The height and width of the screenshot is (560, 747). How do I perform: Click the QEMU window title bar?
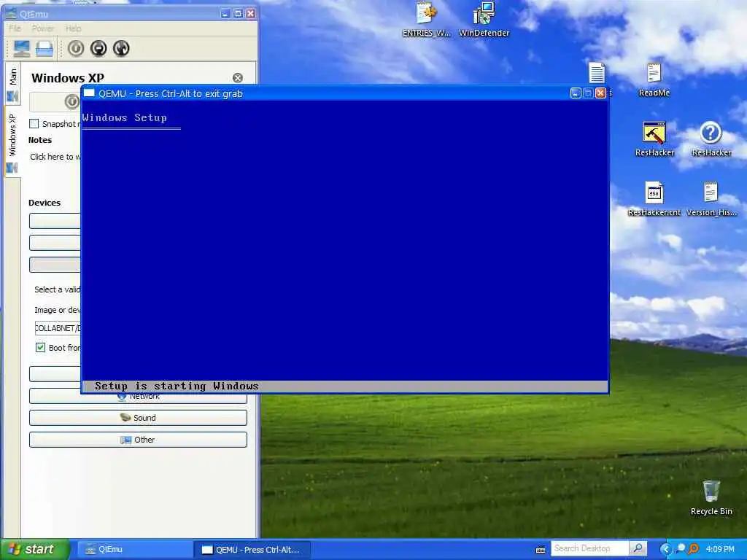(x=345, y=93)
